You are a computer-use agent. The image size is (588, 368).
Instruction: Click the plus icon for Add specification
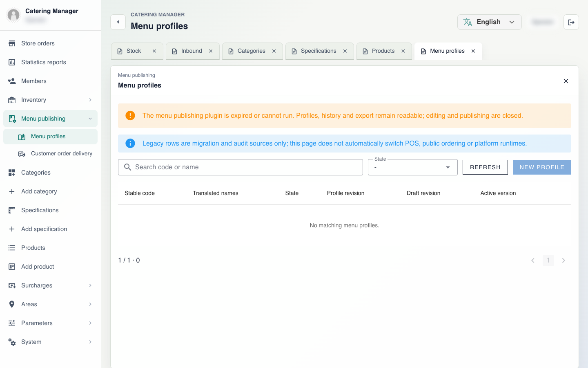coord(12,229)
